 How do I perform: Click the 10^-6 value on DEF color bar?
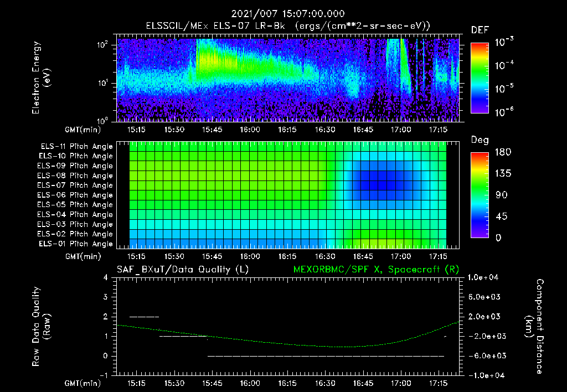pos(504,112)
